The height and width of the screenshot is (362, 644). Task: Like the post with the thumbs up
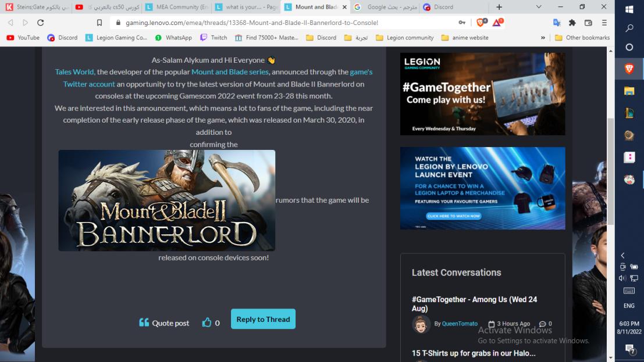tap(208, 322)
